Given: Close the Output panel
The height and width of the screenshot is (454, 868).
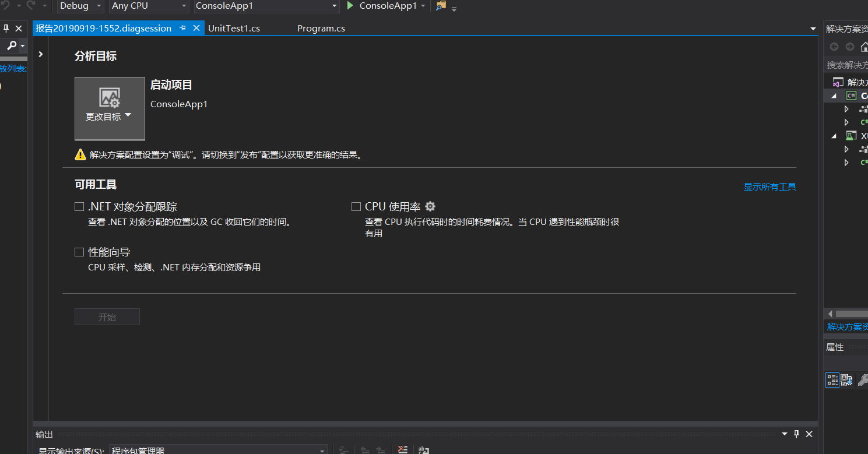Looking at the screenshot, I should (809, 434).
